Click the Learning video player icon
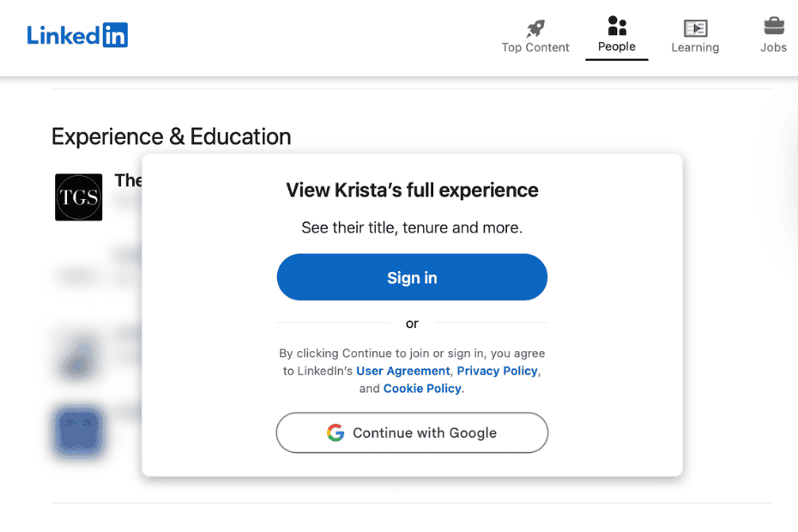 point(695,27)
